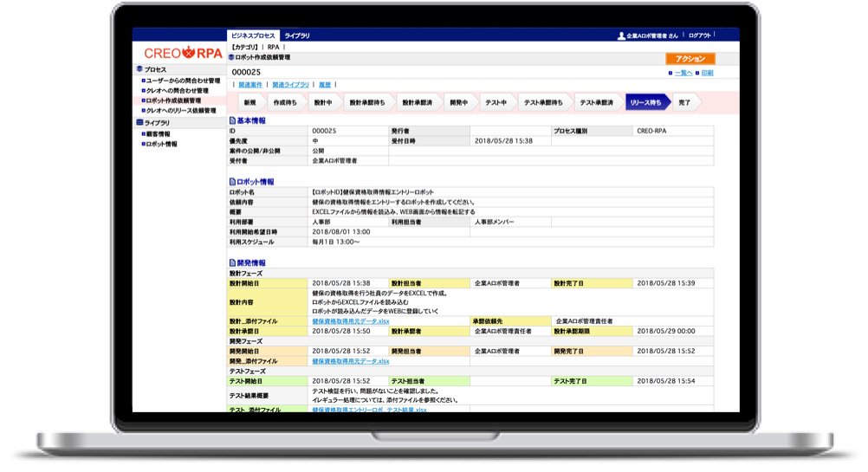Click the 人事部 department value
The image size is (868, 472).
pyautogui.click(x=321, y=222)
